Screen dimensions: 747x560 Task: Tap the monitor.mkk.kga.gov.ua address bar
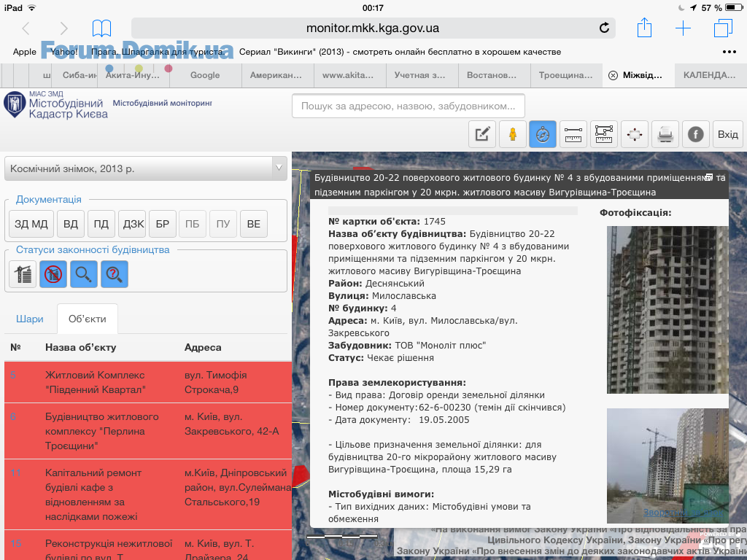coord(373,28)
